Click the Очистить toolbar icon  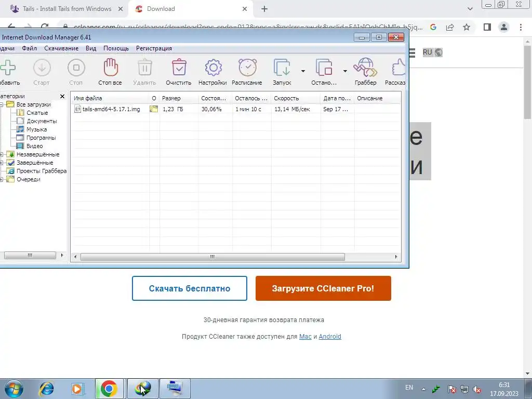[x=179, y=67]
